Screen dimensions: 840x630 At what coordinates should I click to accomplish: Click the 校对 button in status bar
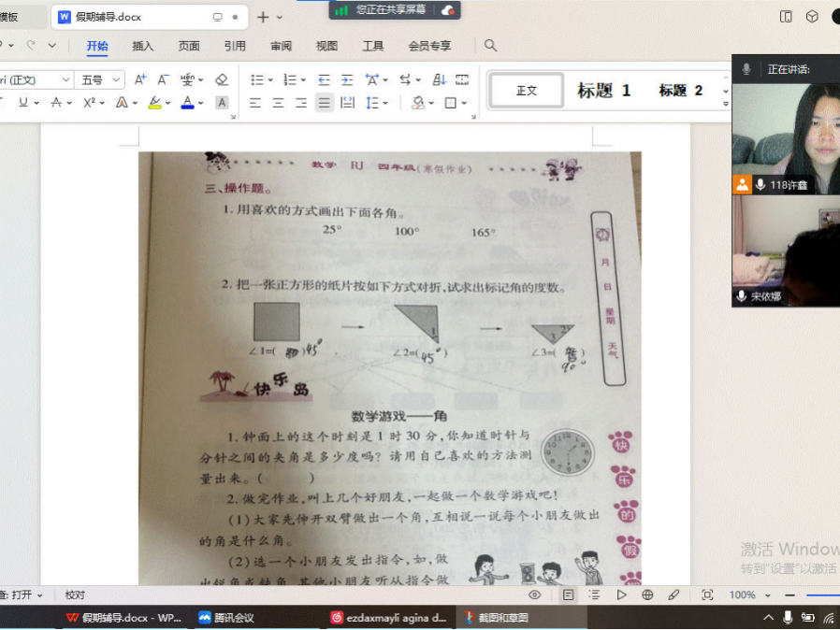[75, 594]
